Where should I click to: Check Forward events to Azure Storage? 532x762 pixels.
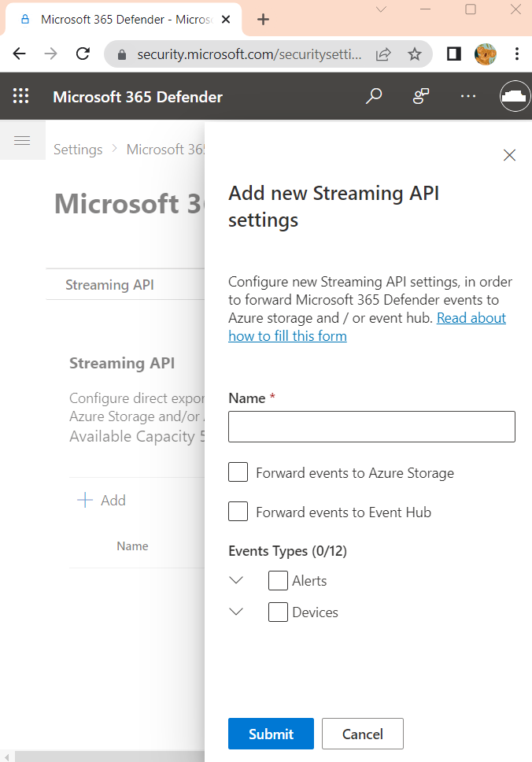(238, 472)
